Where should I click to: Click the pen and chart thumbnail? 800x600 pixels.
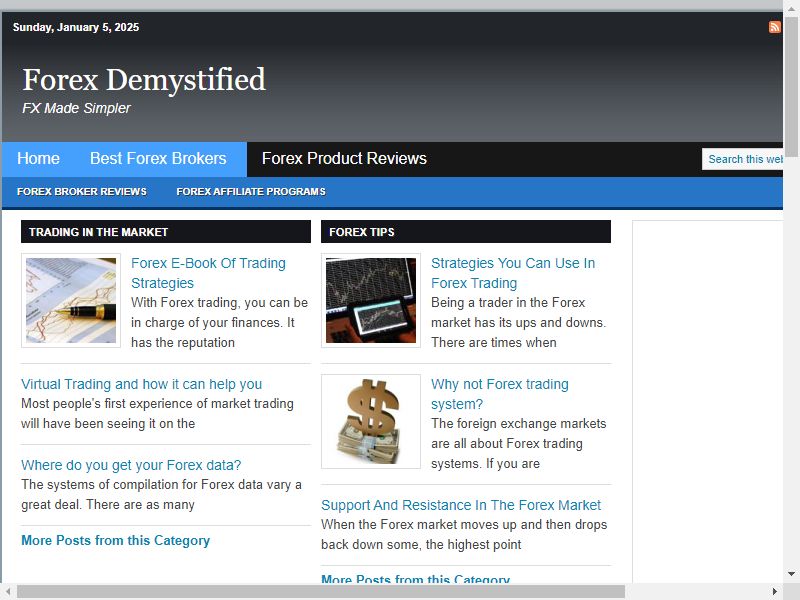(71, 301)
